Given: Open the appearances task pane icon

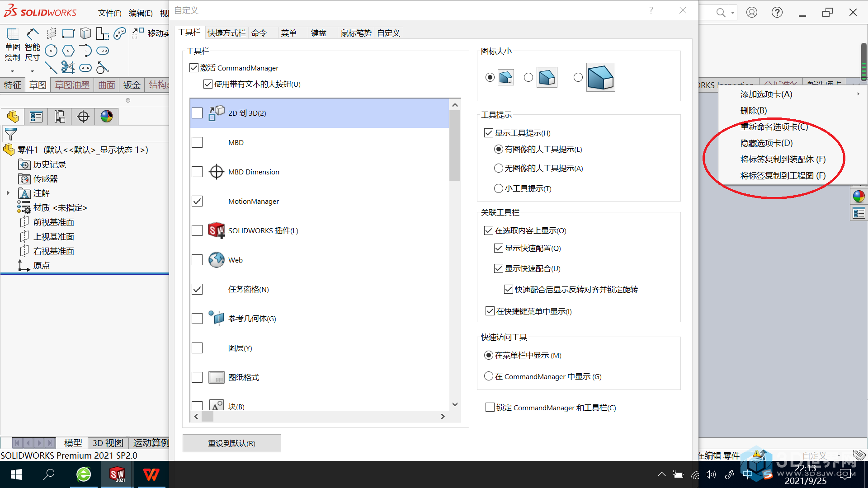Looking at the screenshot, I should (x=859, y=196).
